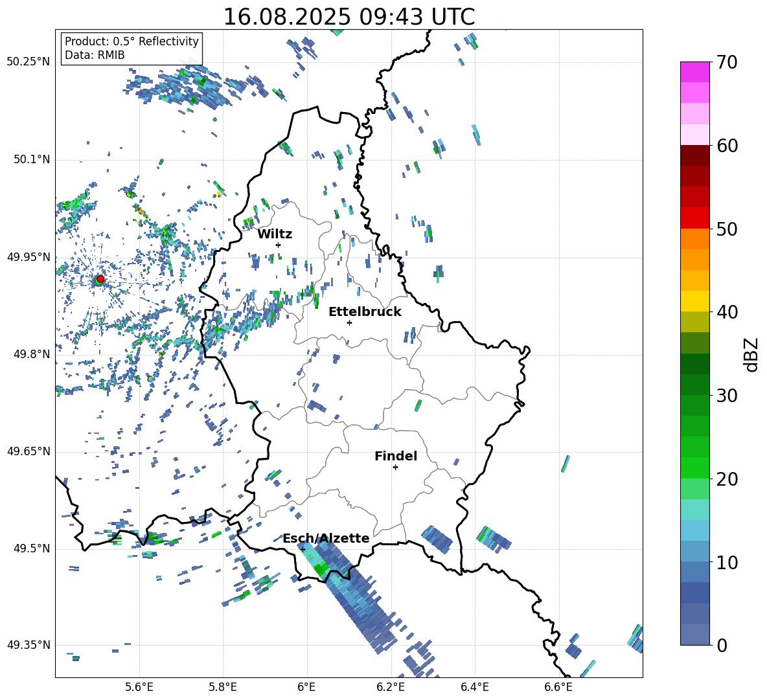Click the colorbar tick value 20
This screenshot has height=700, width=767.
pos(727,479)
